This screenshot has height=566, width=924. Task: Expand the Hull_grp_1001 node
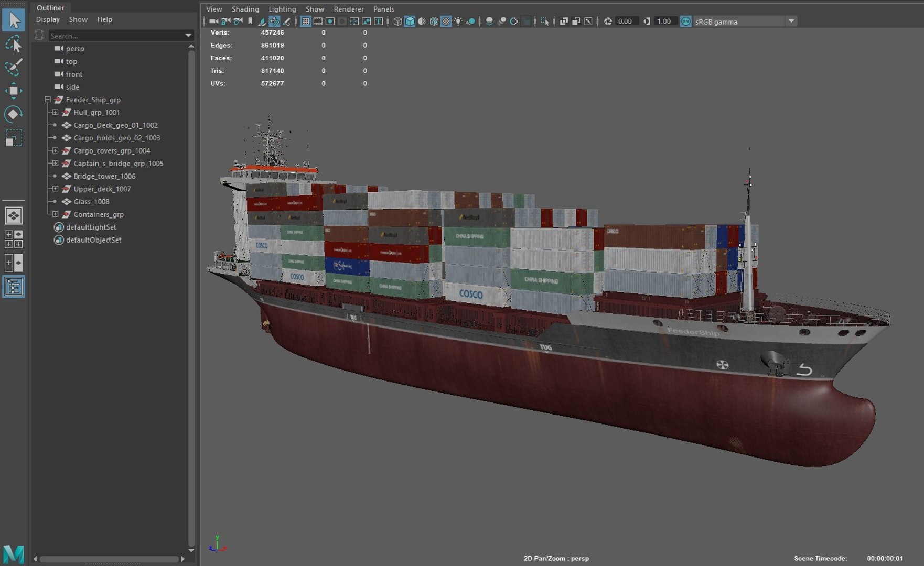[x=55, y=112]
